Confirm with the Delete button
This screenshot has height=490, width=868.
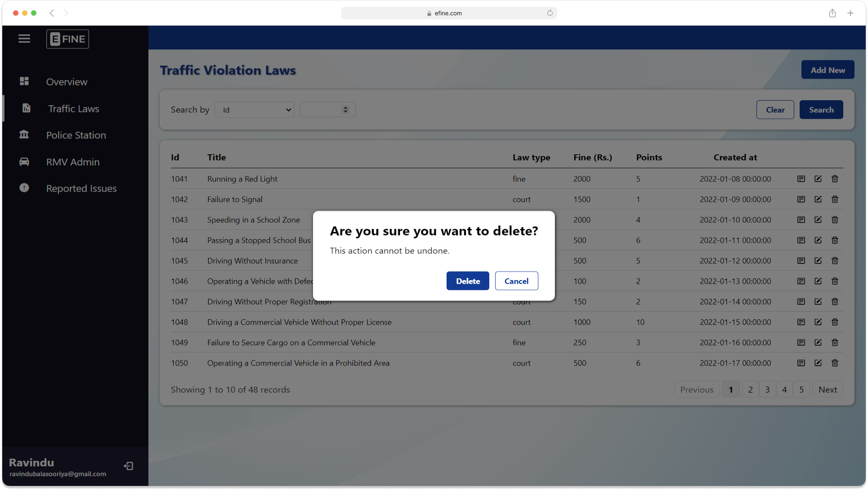[x=468, y=281]
